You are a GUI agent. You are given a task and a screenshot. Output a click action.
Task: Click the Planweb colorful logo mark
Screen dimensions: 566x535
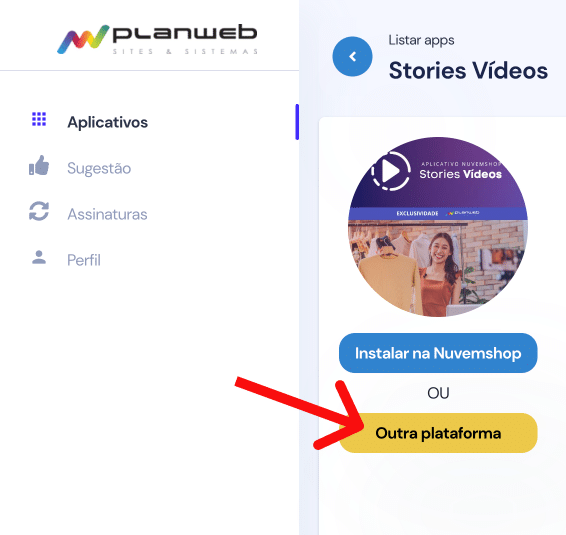point(83,39)
